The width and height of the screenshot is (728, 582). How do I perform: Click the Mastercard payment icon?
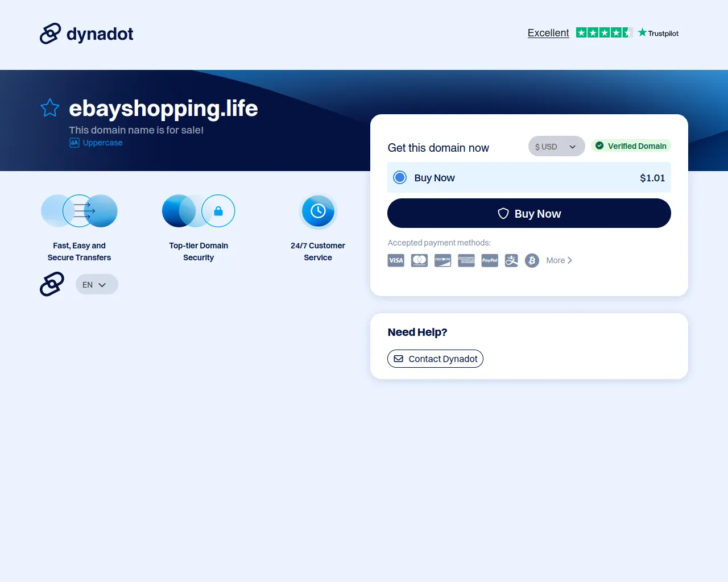tap(419, 260)
